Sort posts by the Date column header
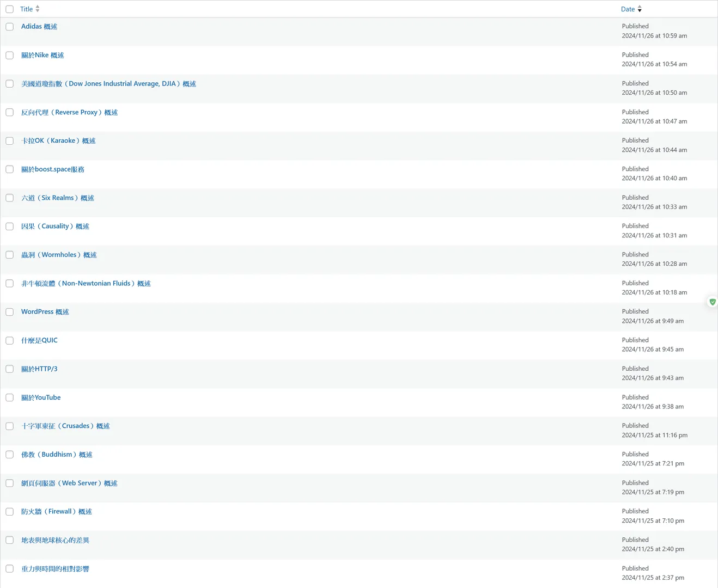Viewport: 718px width, 588px height. point(628,9)
